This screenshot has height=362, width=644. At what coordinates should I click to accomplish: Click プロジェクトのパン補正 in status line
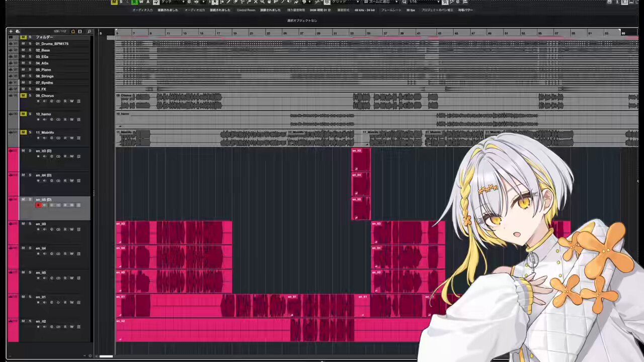(437, 10)
